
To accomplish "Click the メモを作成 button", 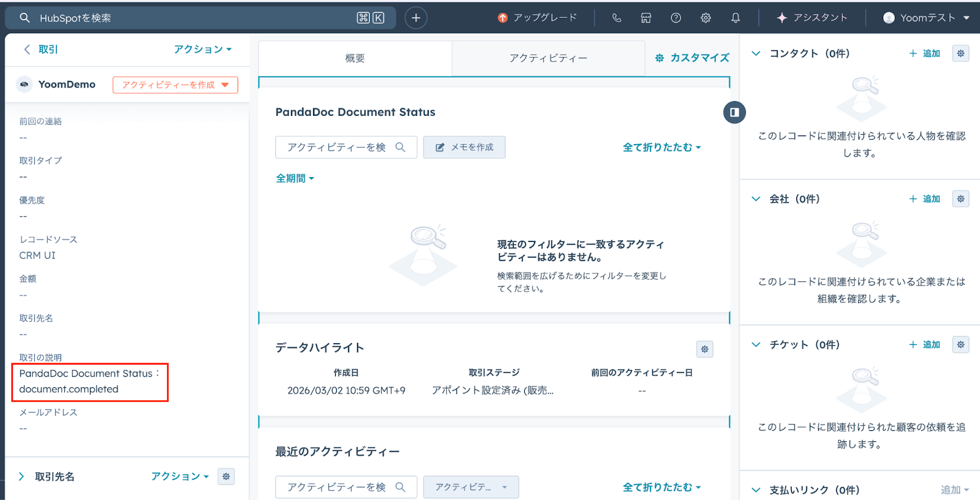I will pyautogui.click(x=464, y=147).
